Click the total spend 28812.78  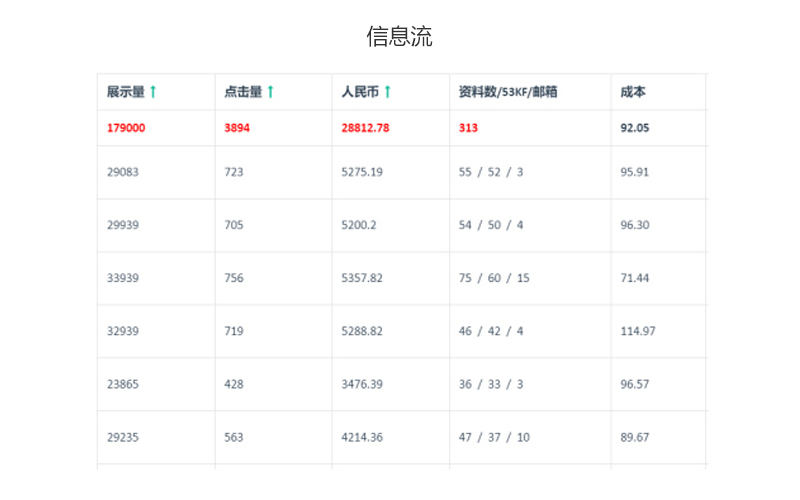(365, 128)
